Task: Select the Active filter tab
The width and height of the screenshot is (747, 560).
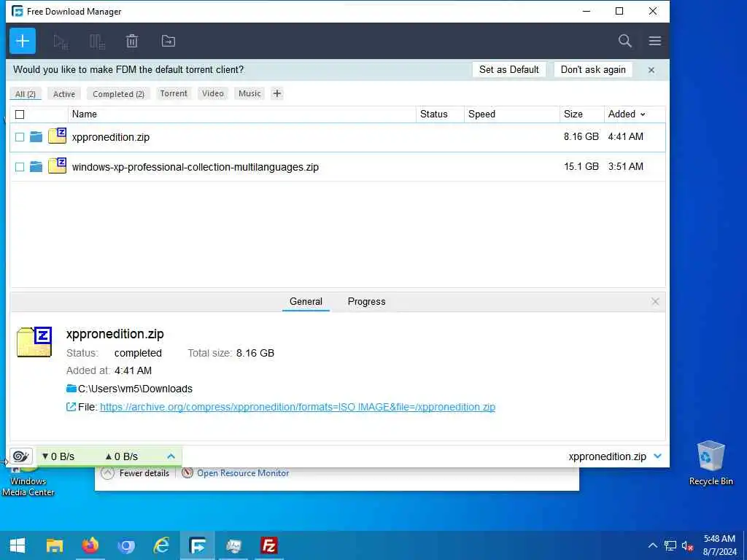Action: (x=64, y=94)
